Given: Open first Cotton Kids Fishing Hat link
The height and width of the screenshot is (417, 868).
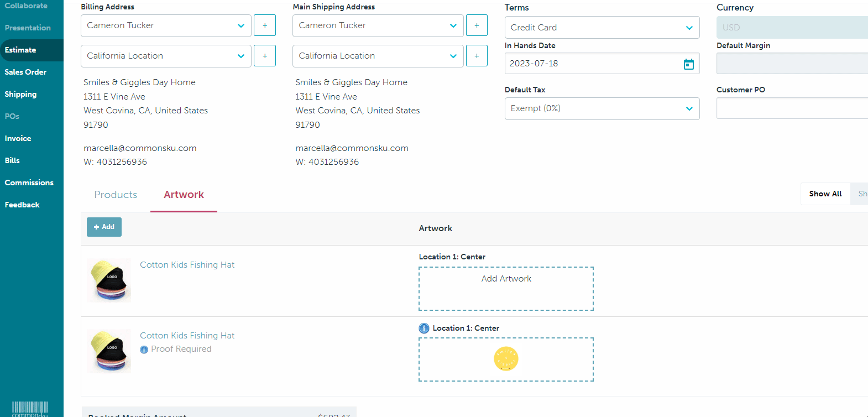Looking at the screenshot, I should pyautogui.click(x=187, y=265).
